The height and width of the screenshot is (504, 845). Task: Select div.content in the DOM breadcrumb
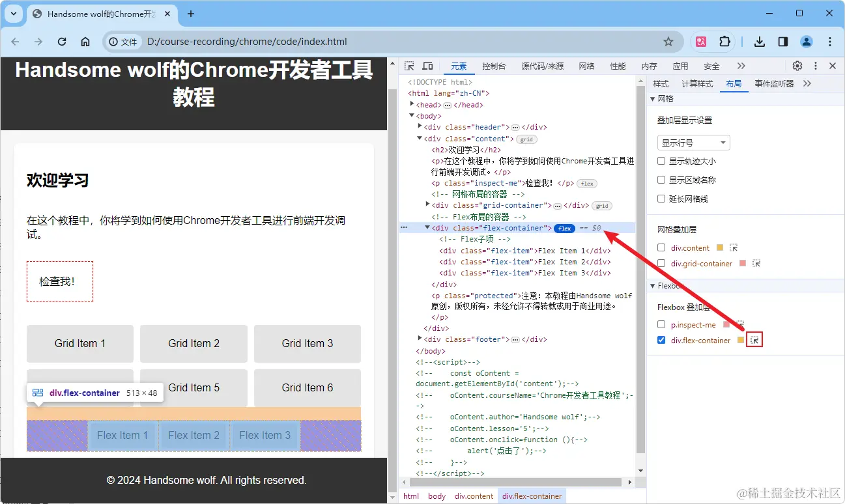click(x=474, y=496)
